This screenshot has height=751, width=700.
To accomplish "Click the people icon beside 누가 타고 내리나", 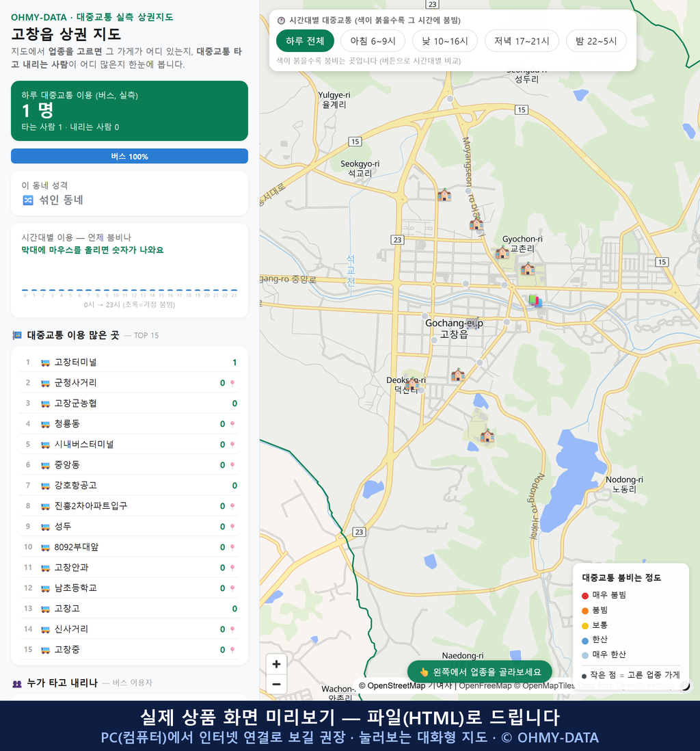I will 17,683.
